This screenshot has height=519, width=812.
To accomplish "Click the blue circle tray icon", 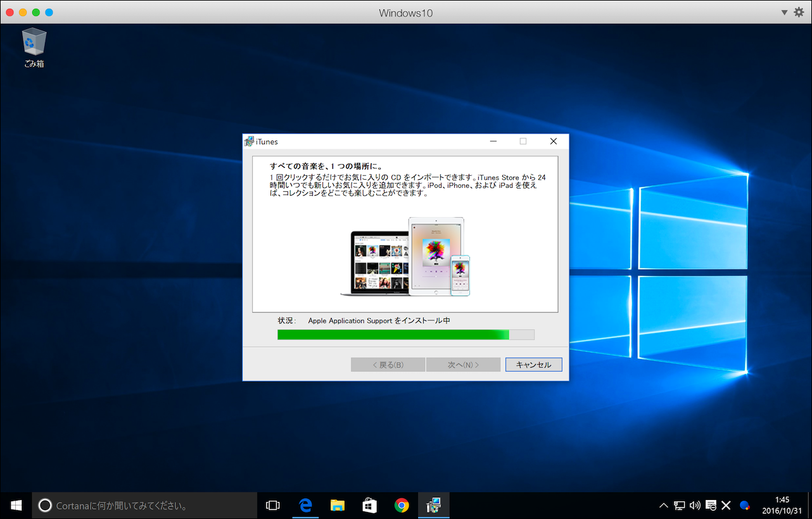I will click(745, 506).
